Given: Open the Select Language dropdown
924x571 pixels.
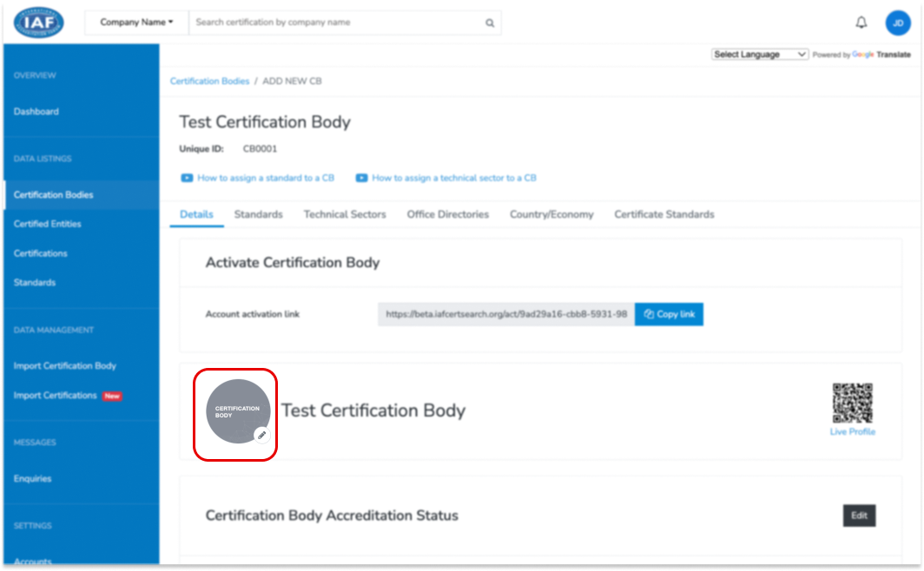Looking at the screenshot, I should (760, 54).
